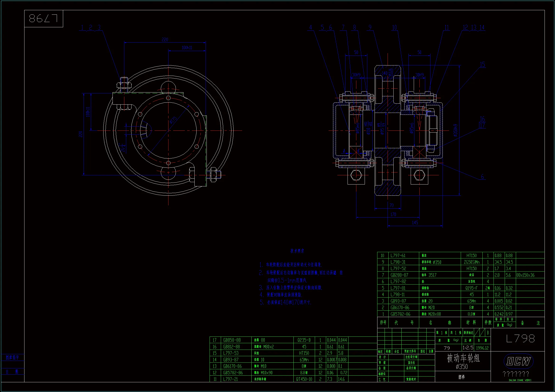
Task: Select the 80x150x36 remark cell
Action: point(525,275)
